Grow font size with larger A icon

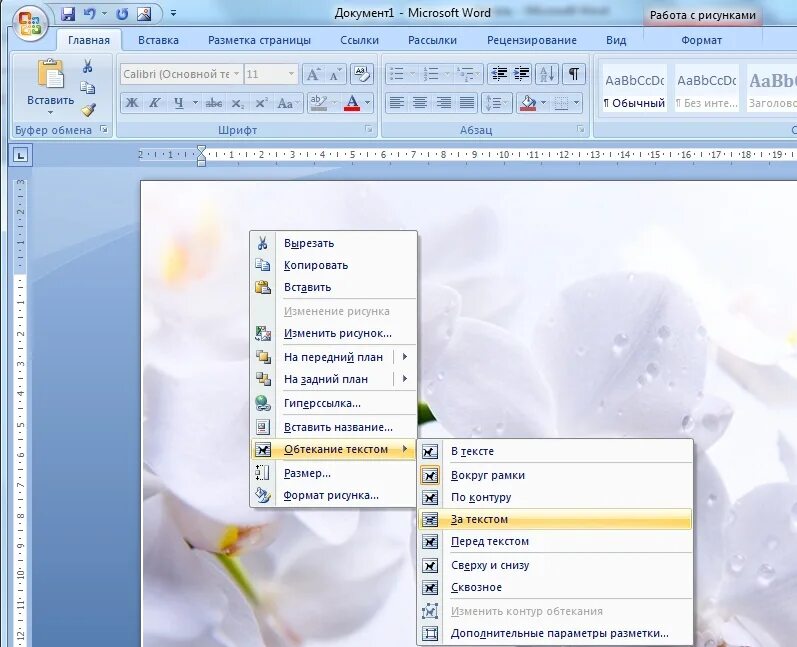[313, 75]
